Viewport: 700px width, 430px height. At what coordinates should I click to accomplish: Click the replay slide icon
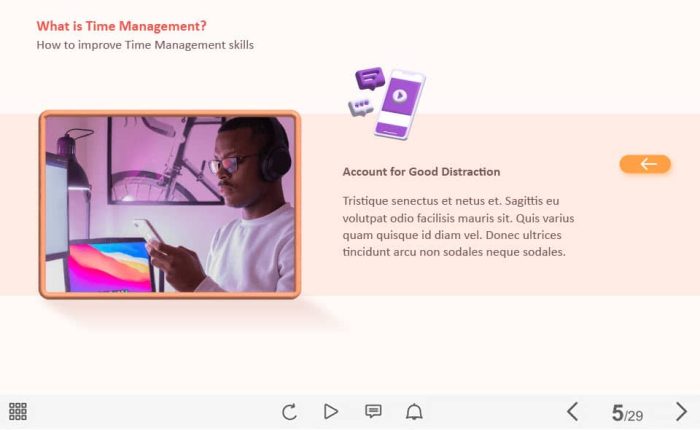click(289, 411)
